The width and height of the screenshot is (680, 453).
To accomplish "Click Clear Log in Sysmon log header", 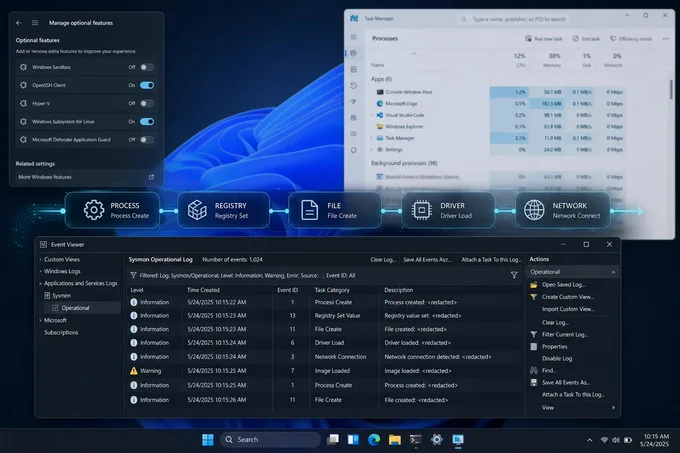I will click(383, 260).
